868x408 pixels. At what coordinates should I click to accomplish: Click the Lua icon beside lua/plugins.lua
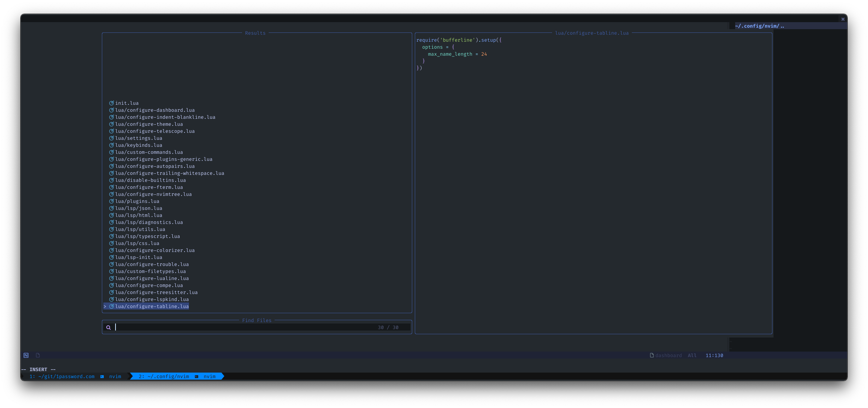coord(111,201)
